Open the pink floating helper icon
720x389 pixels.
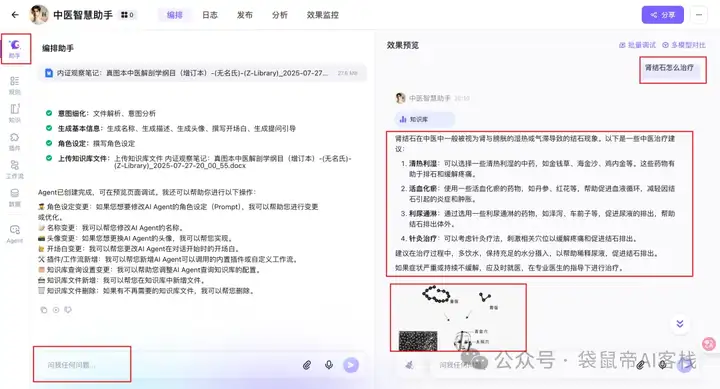[x=709, y=344]
